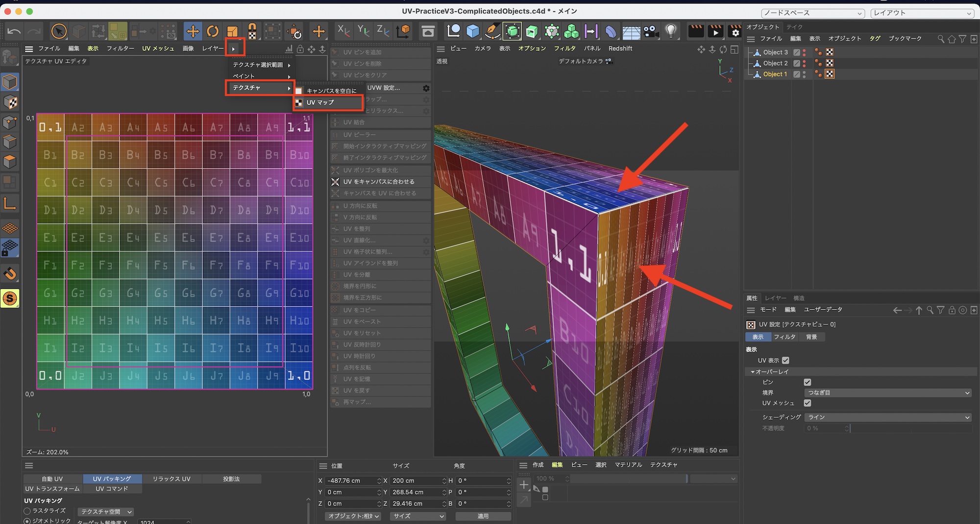Click the Undo arrow icon
Image resolution: width=980 pixels, height=524 pixels.
(14, 32)
